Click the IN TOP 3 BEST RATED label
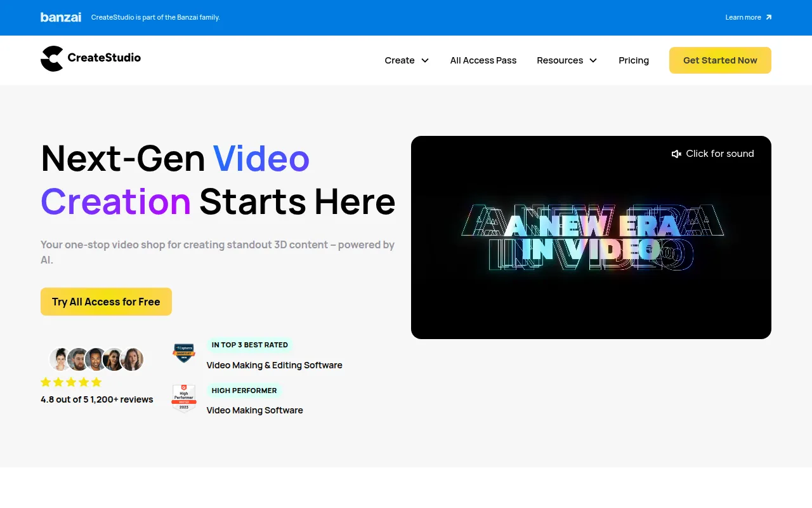The image size is (812, 508). click(250, 345)
